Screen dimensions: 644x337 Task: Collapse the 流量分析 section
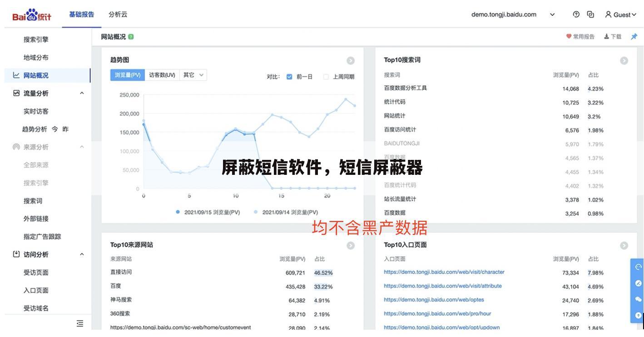[x=82, y=93]
